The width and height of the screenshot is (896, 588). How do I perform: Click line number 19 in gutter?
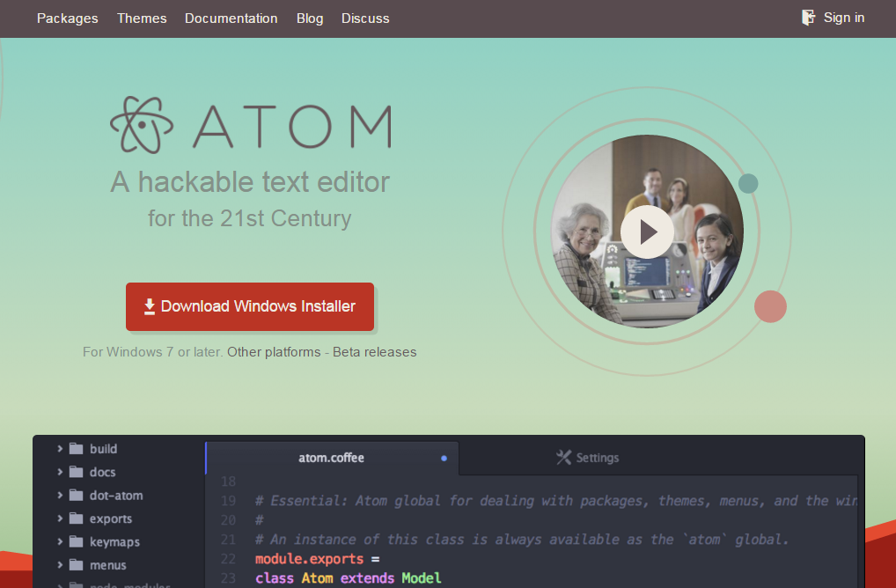point(228,501)
